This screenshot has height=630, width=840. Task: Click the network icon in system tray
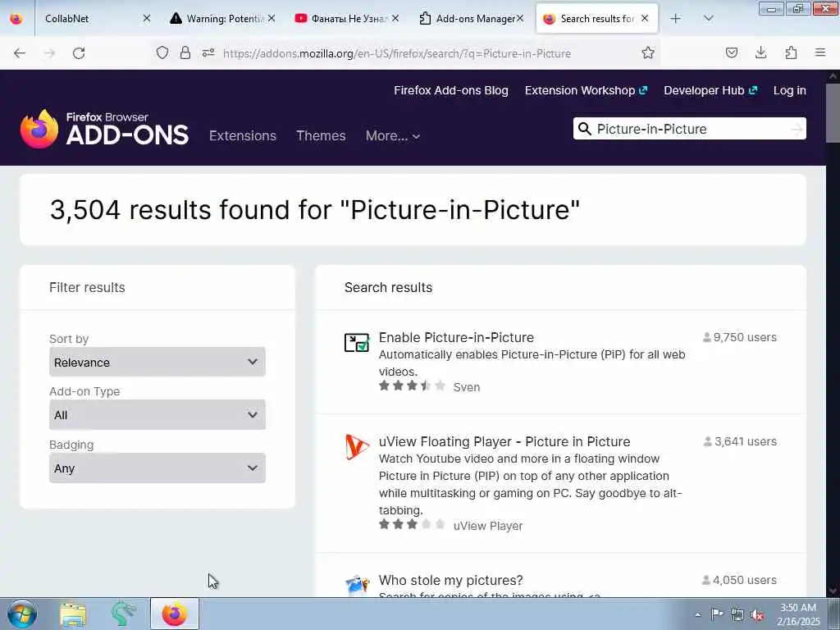[737, 615]
